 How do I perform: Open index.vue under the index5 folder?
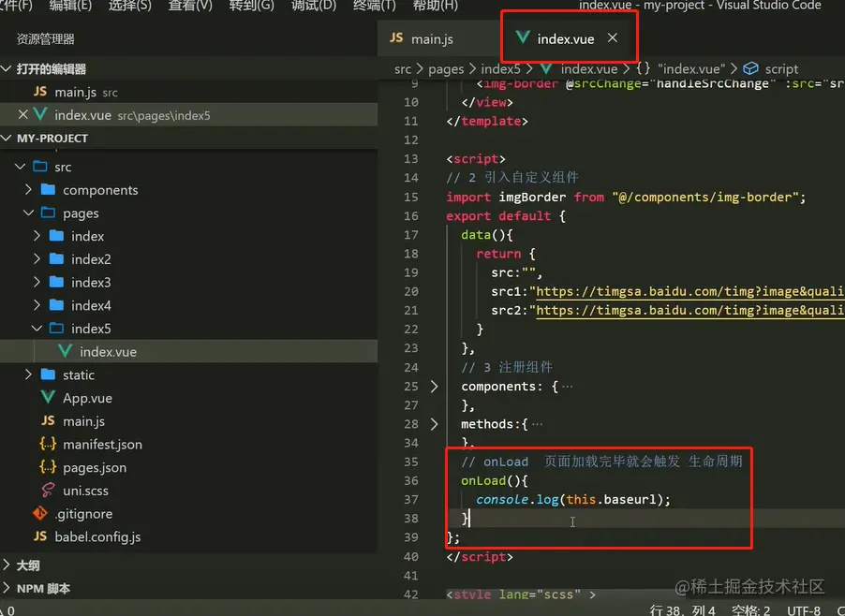point(188,351)
